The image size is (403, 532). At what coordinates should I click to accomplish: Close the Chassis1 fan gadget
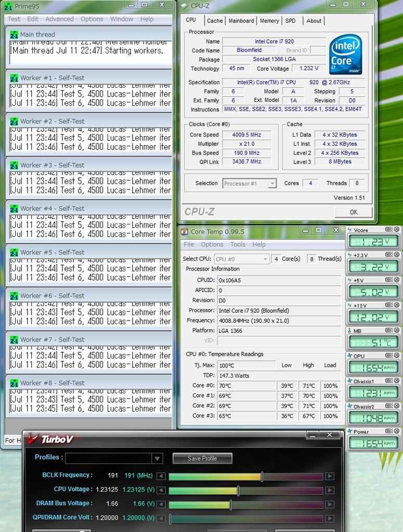pos(397,381)
